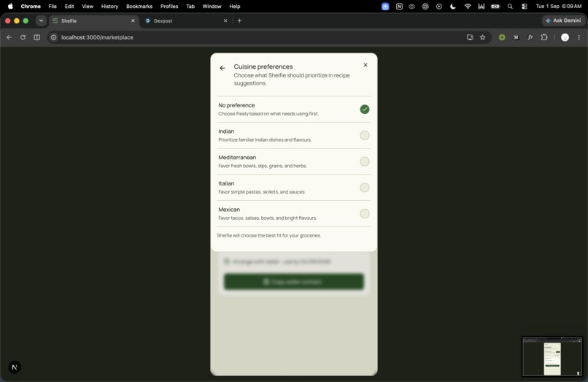Pick the Italian cuisine radio button
Viewport: 588px width, 382px height.
click(x=365, y=188)
